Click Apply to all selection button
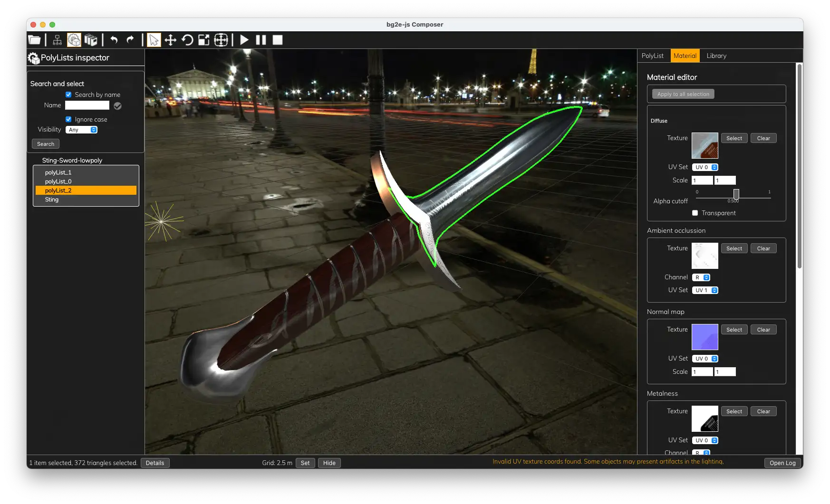 (x=683, y=94)
